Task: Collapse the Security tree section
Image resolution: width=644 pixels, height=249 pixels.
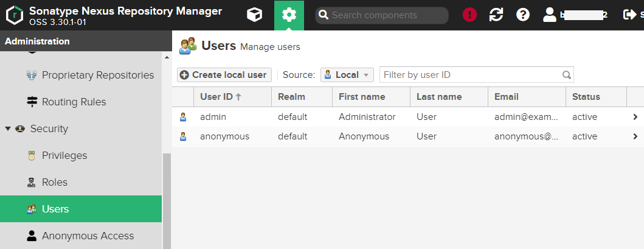Action: pyautogui.click(x=7, y=129)
